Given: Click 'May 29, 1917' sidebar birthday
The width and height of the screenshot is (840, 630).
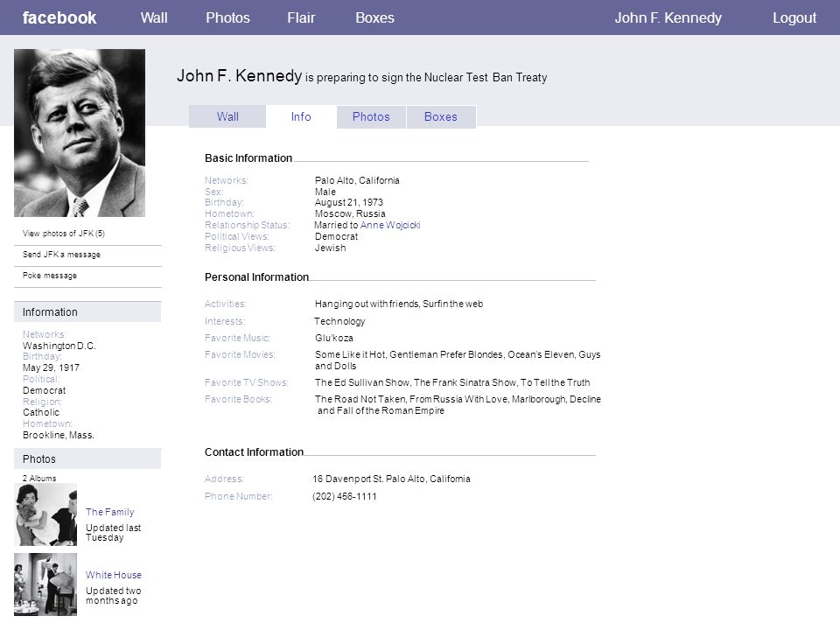Looking at the screenshot, I should (x=51, y=368).
